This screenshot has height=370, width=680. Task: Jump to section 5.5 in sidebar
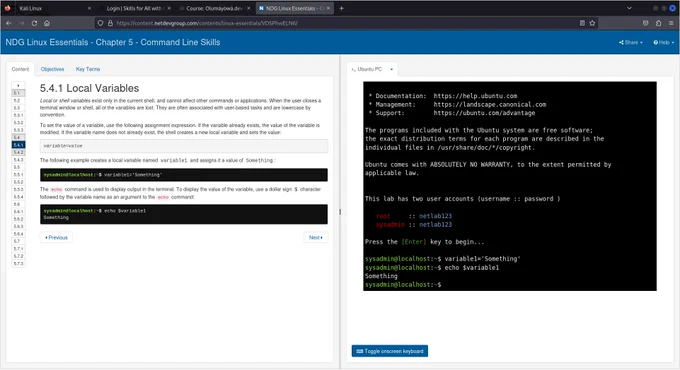point(18,167)
